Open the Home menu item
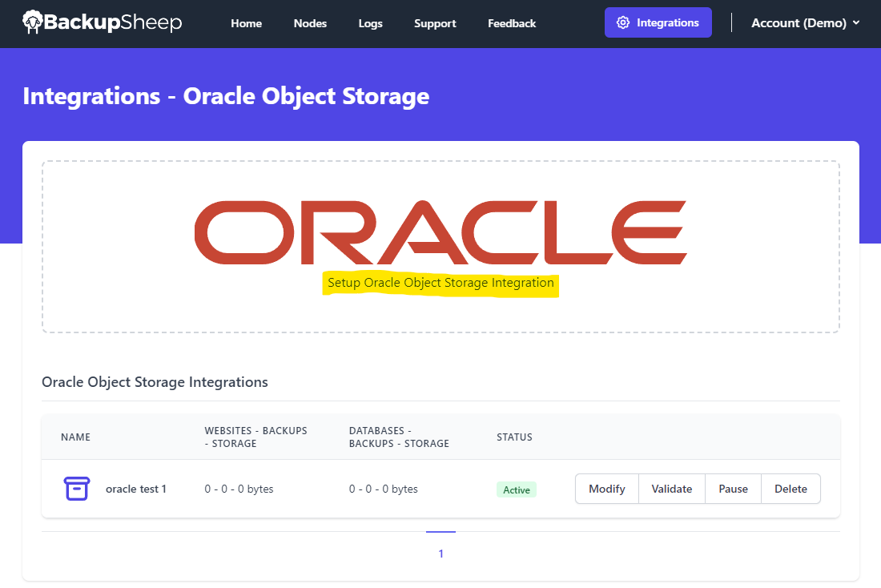This screenshot has width=881, height=588. click(246, 23)
